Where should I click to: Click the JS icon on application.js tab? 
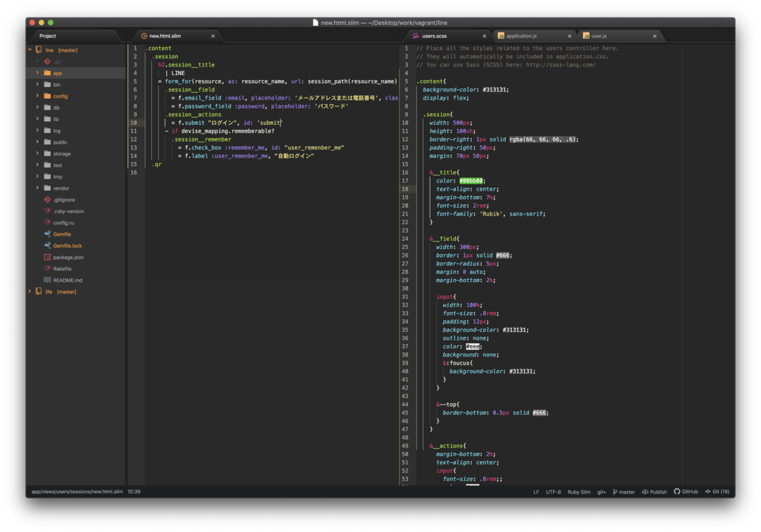click(501, 36)
